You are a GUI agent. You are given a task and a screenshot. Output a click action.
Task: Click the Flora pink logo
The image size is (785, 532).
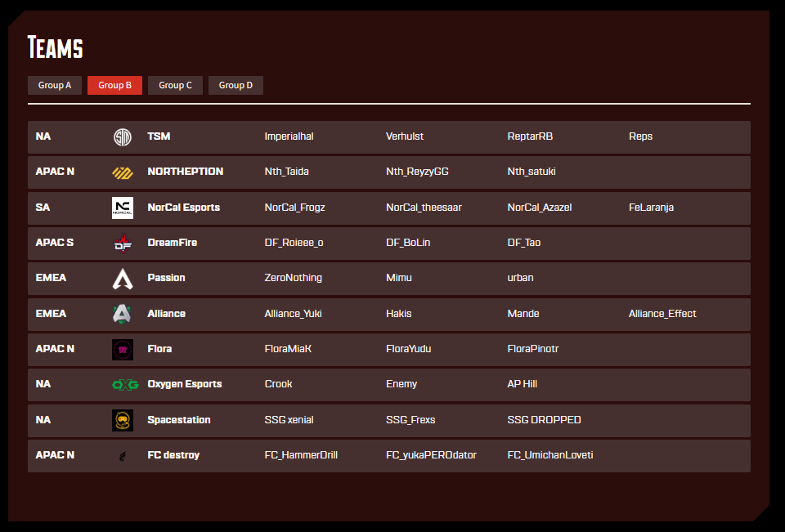pos(122,350)
